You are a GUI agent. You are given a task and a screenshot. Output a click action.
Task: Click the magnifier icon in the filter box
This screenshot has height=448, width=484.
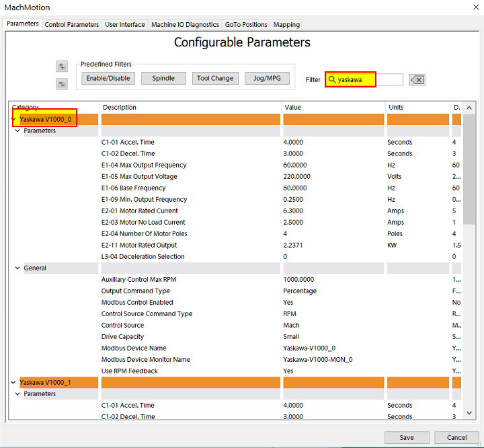coord(332,79)
